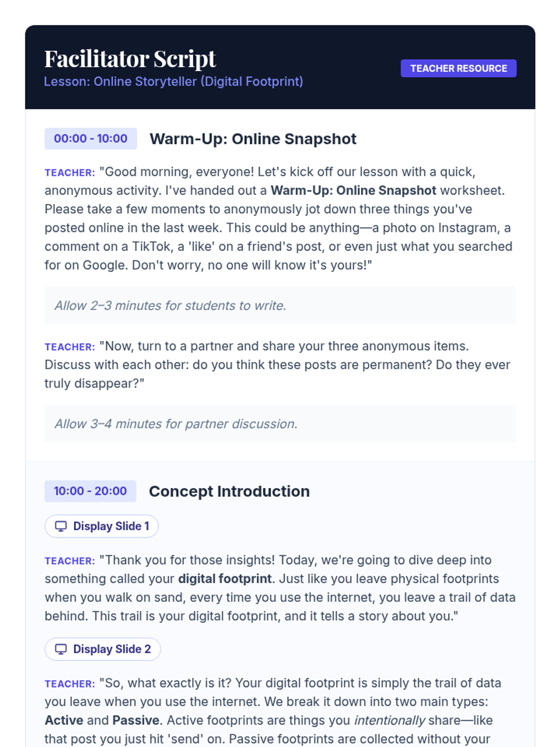The width and height of the screenshot is (560, 747).
Task: Click the bold digital footprint term
Action: point(225,578)
